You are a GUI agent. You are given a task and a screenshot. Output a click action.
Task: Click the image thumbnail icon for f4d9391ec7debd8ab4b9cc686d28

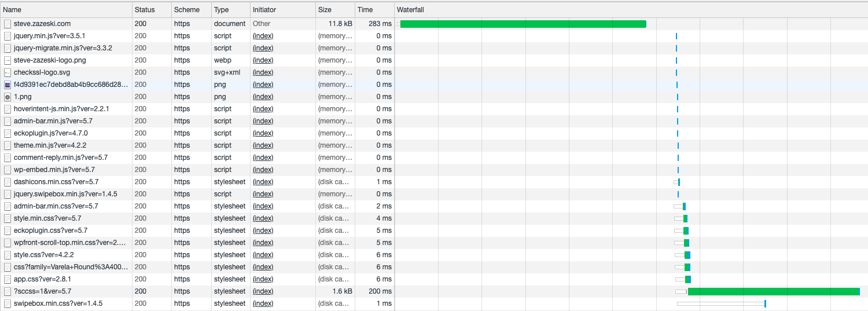[x=8, y=85]
